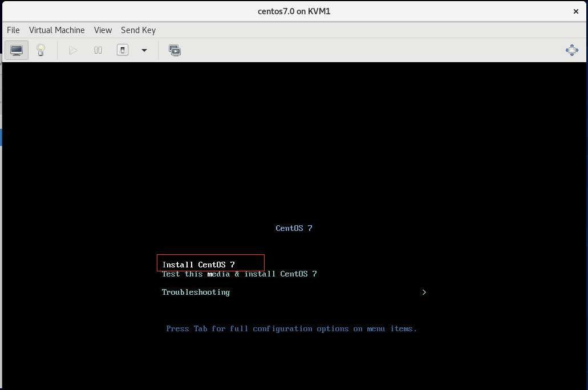Viewport: 588px width, 390px height.
Task: Show the graphical console monitor view
Action: [17, 50]
